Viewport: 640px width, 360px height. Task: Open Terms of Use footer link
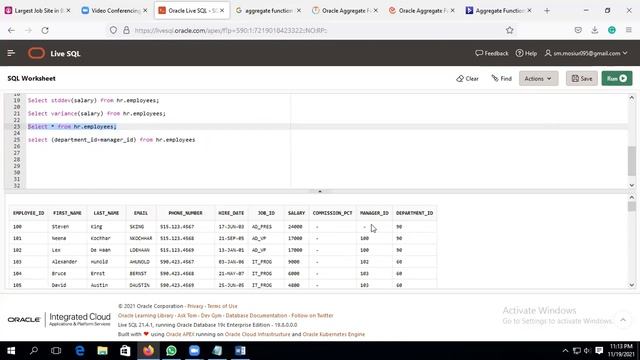pos(222,306)
